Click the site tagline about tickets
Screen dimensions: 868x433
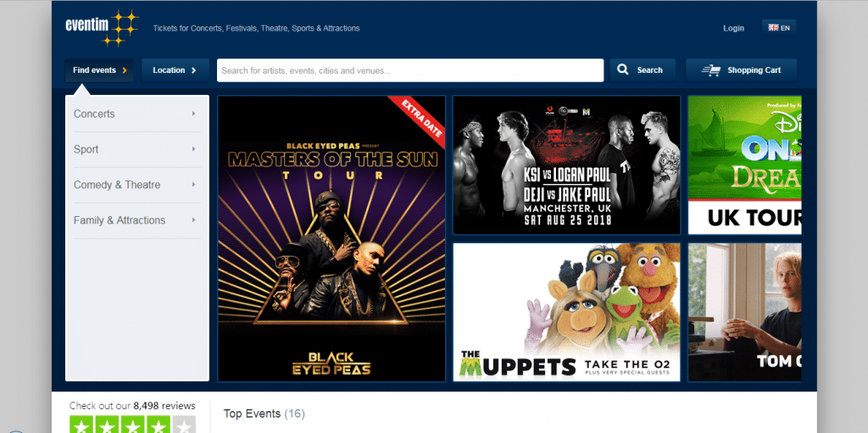click(256, 28)
